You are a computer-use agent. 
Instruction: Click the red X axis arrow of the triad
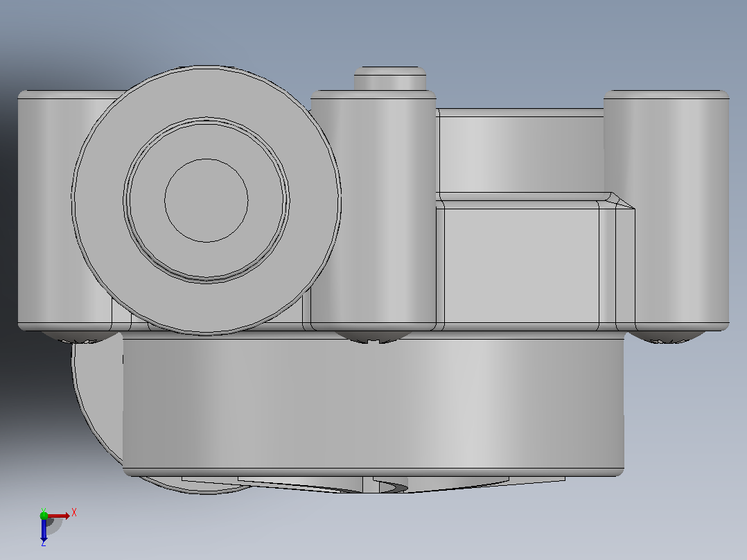click(59, 516)
